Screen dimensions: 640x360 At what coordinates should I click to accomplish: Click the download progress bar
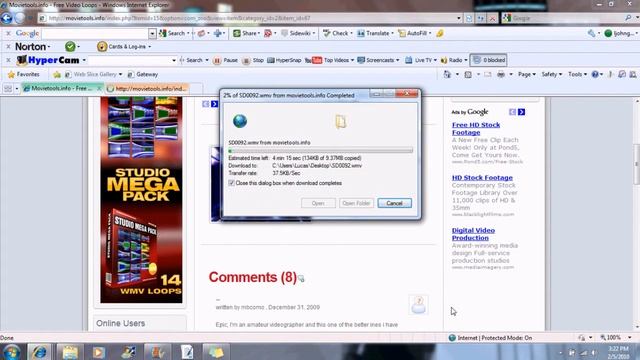point(320,151)
